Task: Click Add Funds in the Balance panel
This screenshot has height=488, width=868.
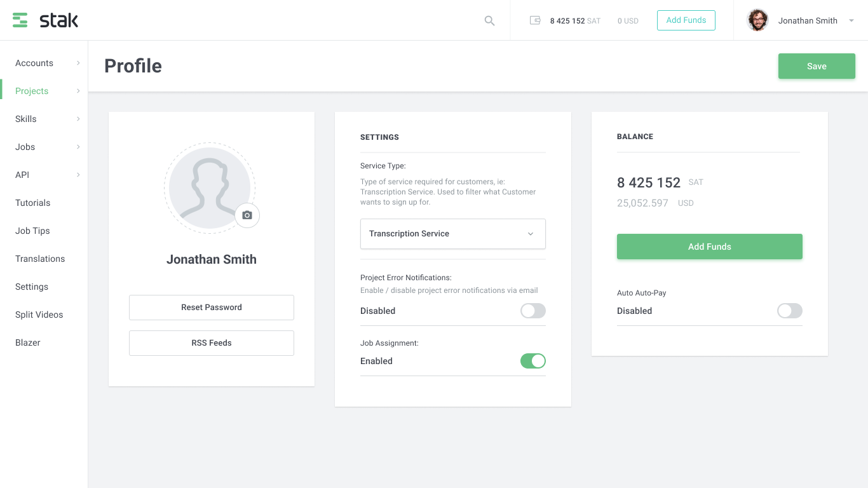Action: pos(709,247)
